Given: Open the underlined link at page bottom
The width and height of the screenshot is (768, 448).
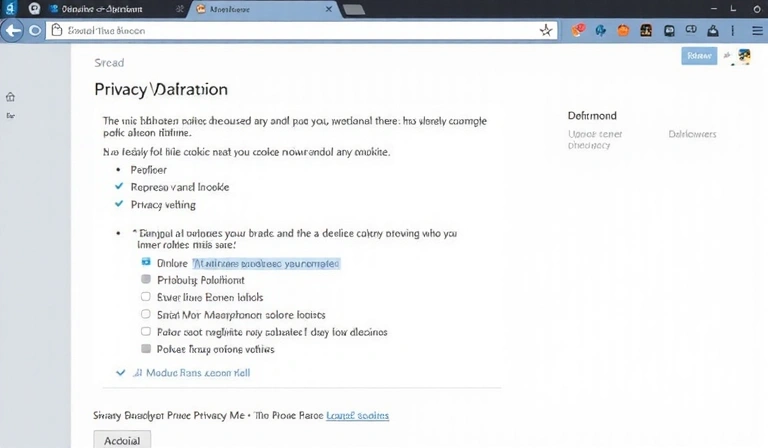Looking at the screenshot, I should tap(357, 416).
